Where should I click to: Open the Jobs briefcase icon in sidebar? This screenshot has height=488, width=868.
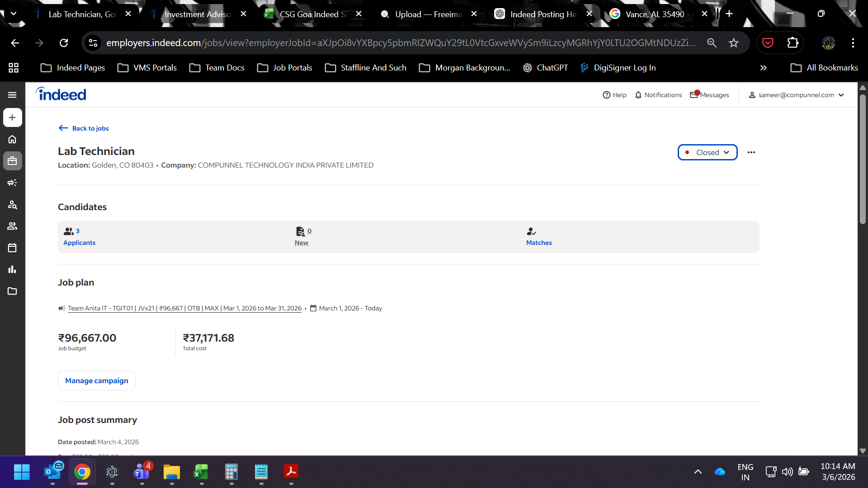click(12, 161)
